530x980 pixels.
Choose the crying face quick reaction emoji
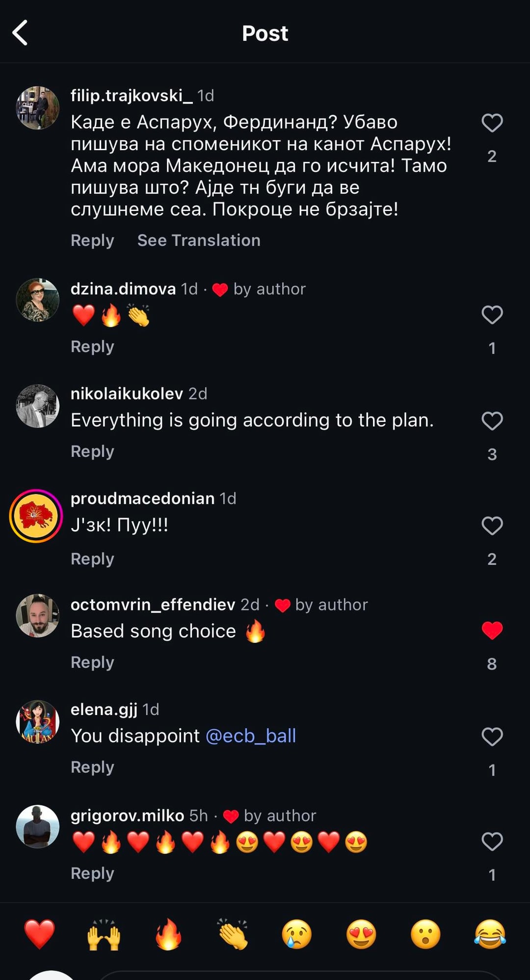297,934
